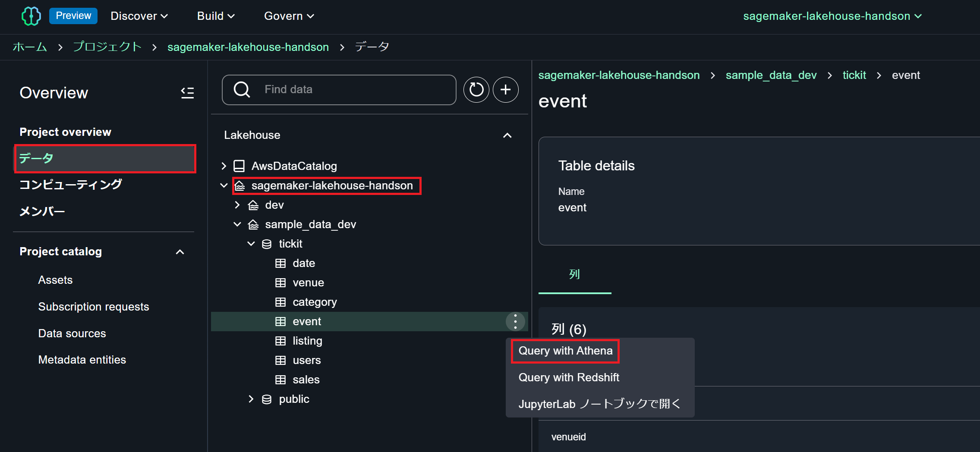Click the listing table icon
Viewport: 980px width, 452px height.
coord(280,341)
